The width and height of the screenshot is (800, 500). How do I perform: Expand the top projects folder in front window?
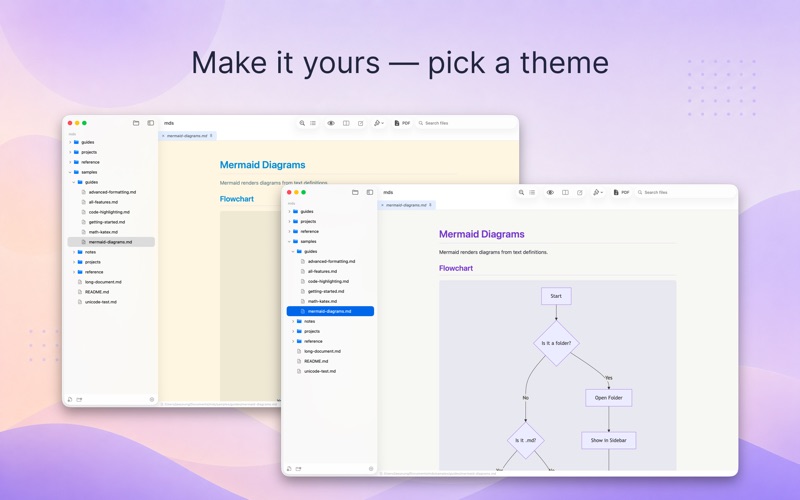pyautogui.click(x=289, y=221)
